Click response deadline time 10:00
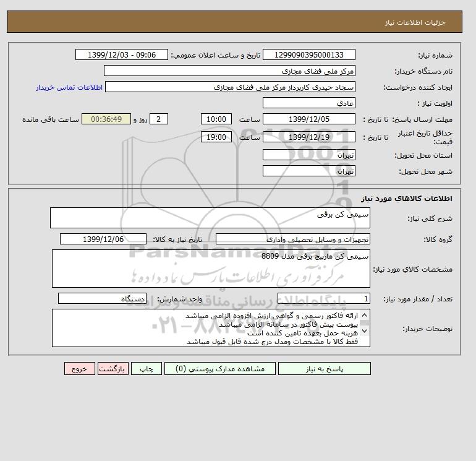Screen dimensions: 476x461 coord(216,119)
